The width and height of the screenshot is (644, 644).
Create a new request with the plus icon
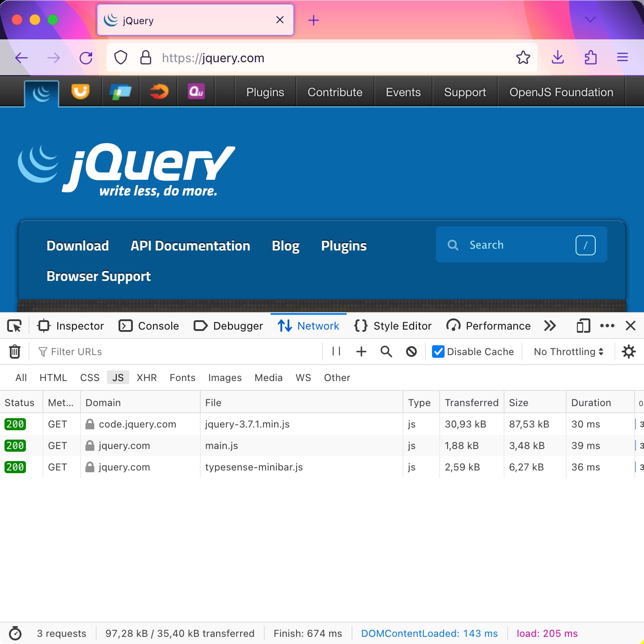361,352
